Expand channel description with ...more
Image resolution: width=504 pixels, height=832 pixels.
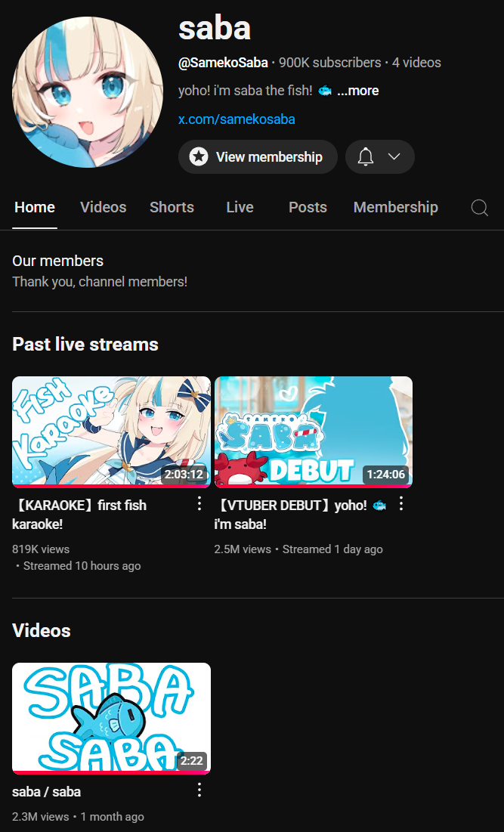tap(358, 91)
